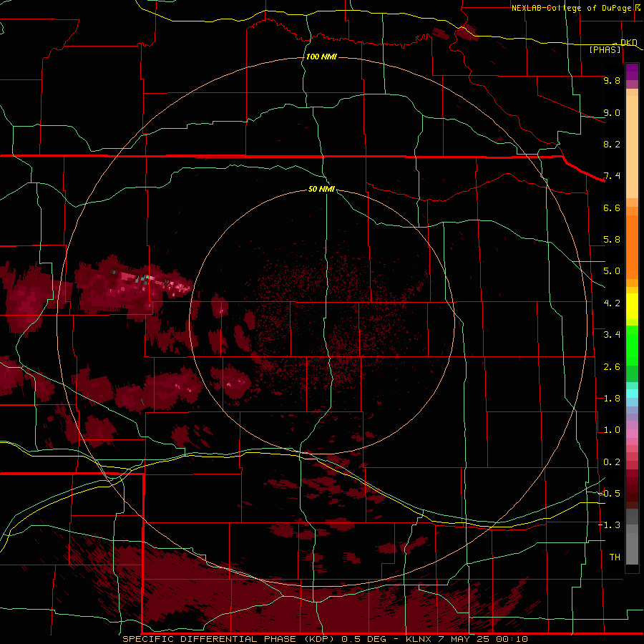644x644 pixels.
Task: Click the 4.2 scale value
Action: pyautogui.click(x=612, y=303)
